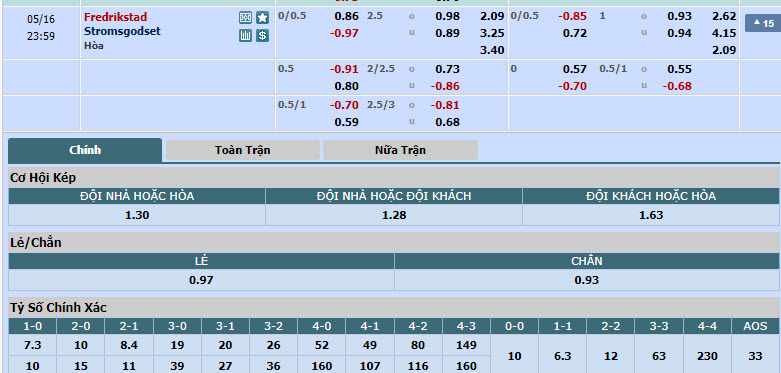Switch to the Toàn Trận tab
The width and height of the screenshot is (781, 373).
(x=243, y=150)
